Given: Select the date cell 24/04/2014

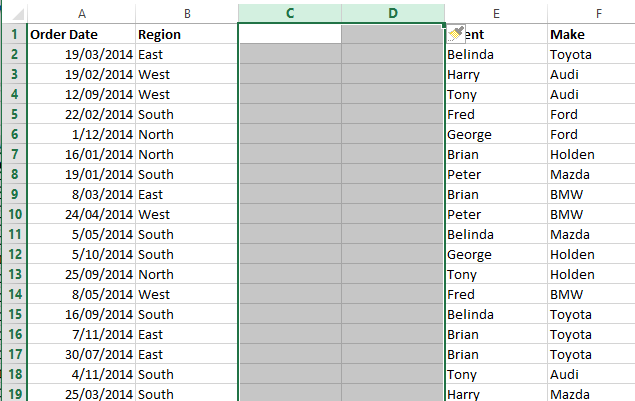Looking at the screenshot, I should pos(81,214).
